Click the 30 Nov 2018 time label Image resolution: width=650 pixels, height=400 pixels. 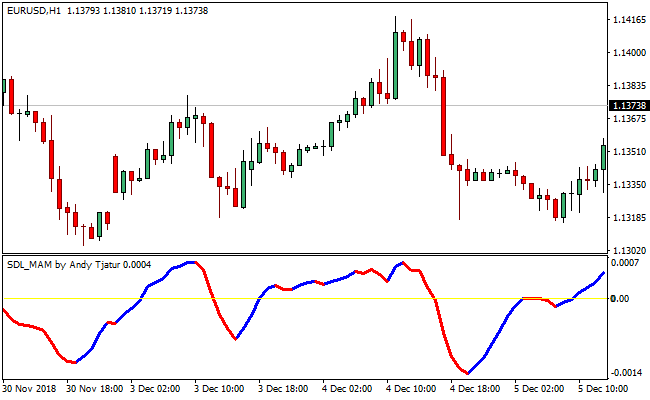[29, 389]
